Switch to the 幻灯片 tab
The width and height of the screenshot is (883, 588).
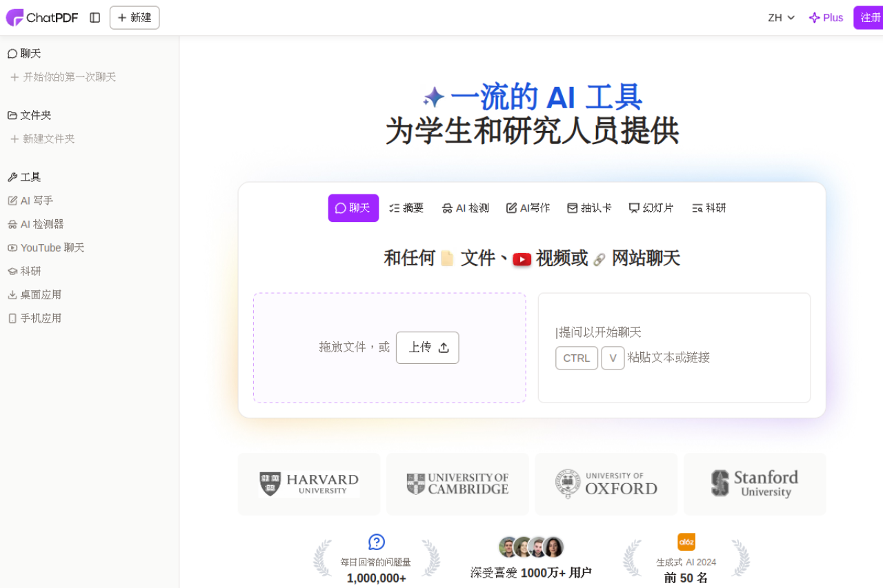pos(651,208)
